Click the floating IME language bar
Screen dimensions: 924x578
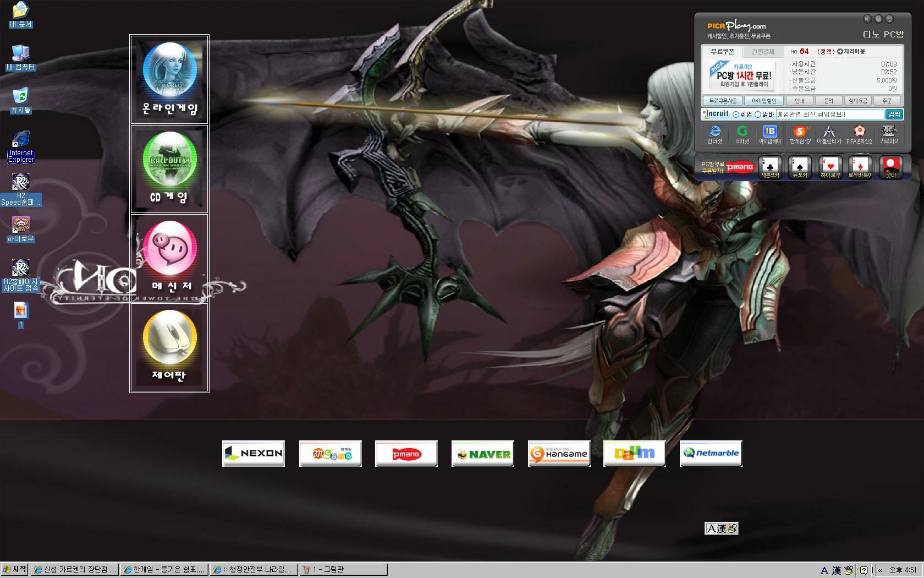click(x=722, y=528)
